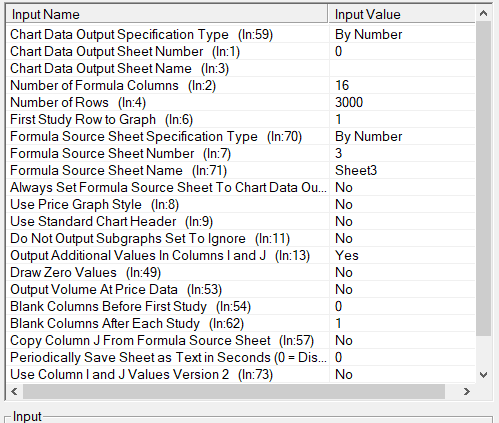Click the Input Name column header
Viewport: 499px width, 423px height.
click(167, 14)
